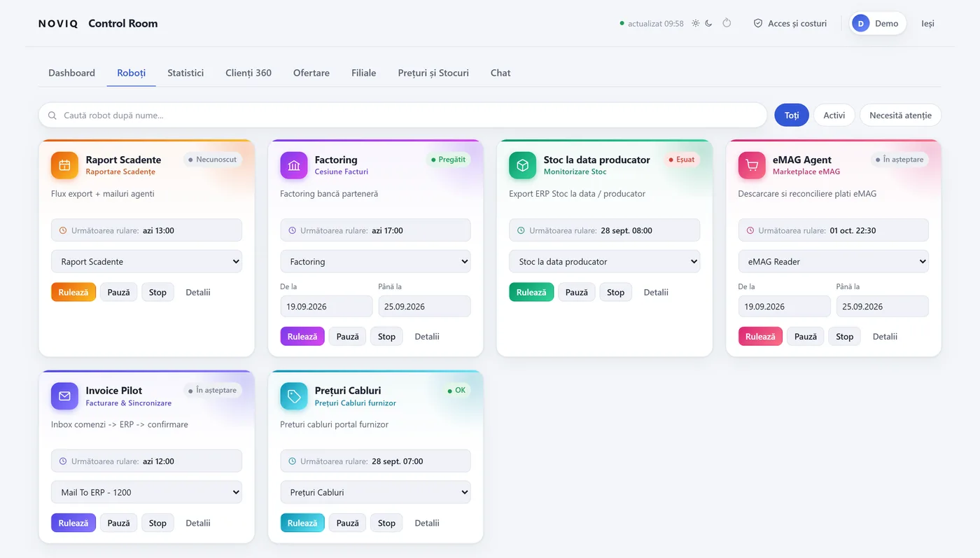Screen dimensions: 980x558
Task: Switch to the Statistici tab
Action: (185, 73)
